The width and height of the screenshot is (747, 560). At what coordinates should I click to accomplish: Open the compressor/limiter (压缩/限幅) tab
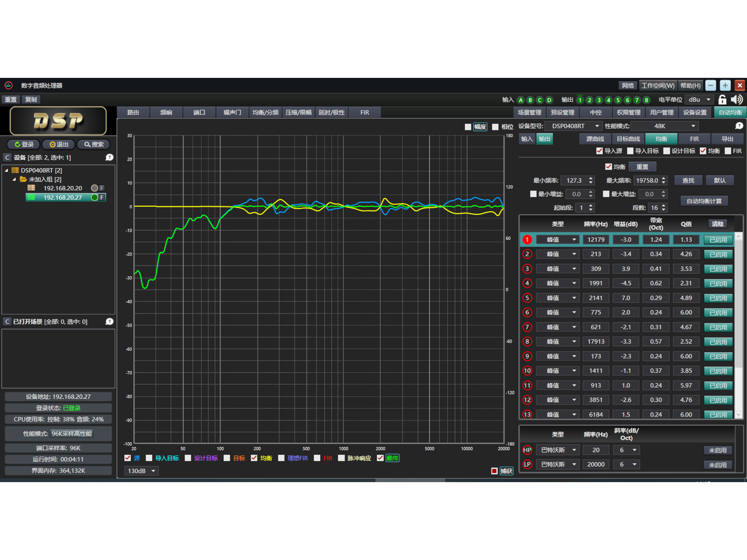299,112
